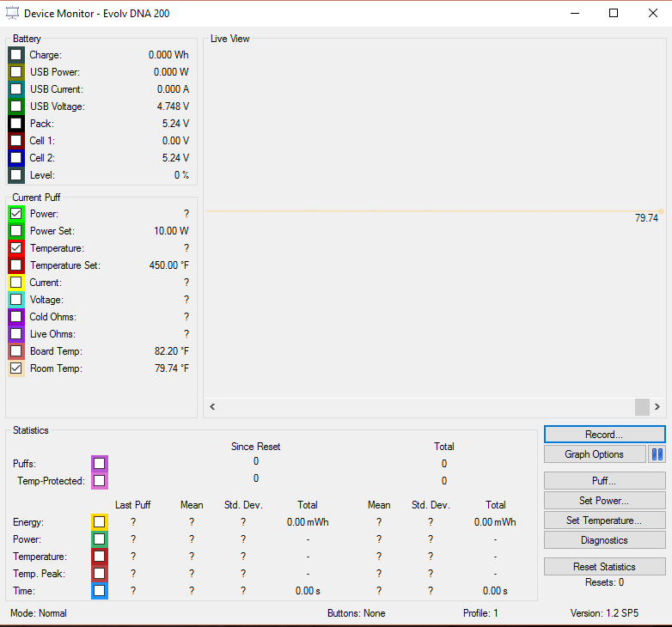The image size is (672, 627).
Task: Check the Live Ohms checkbox
Action: pos(16,334)
